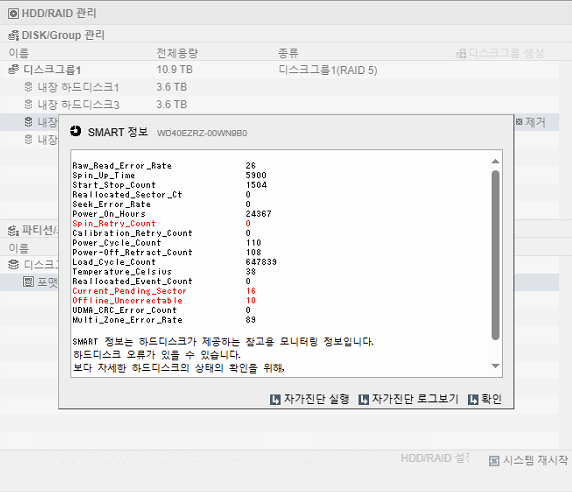572x492 pixels.
Task: Run self-test with 자가진단 실행
Action: coord(310,399)
